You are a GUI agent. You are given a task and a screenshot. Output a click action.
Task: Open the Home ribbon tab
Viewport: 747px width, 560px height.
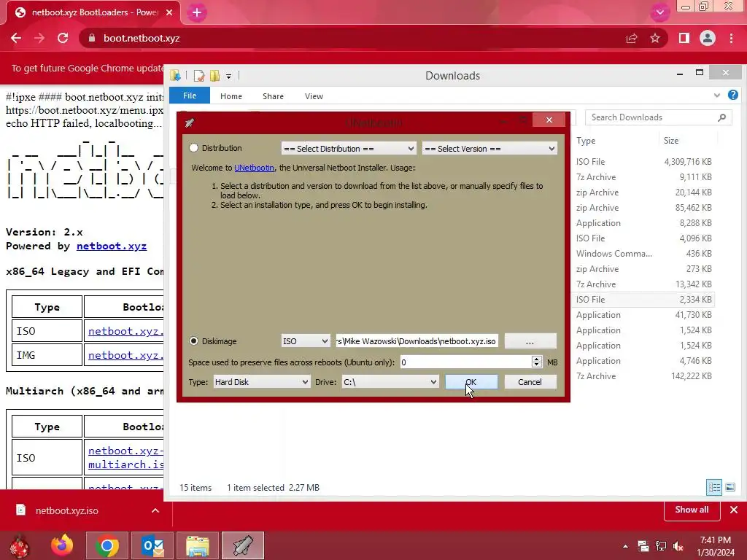(x=231, y=96)
